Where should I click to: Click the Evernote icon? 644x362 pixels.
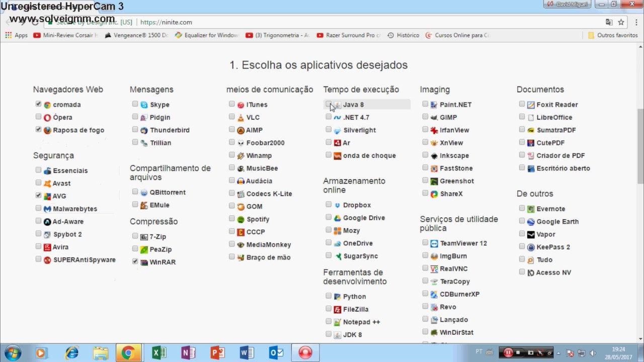(x=531, y=209)
